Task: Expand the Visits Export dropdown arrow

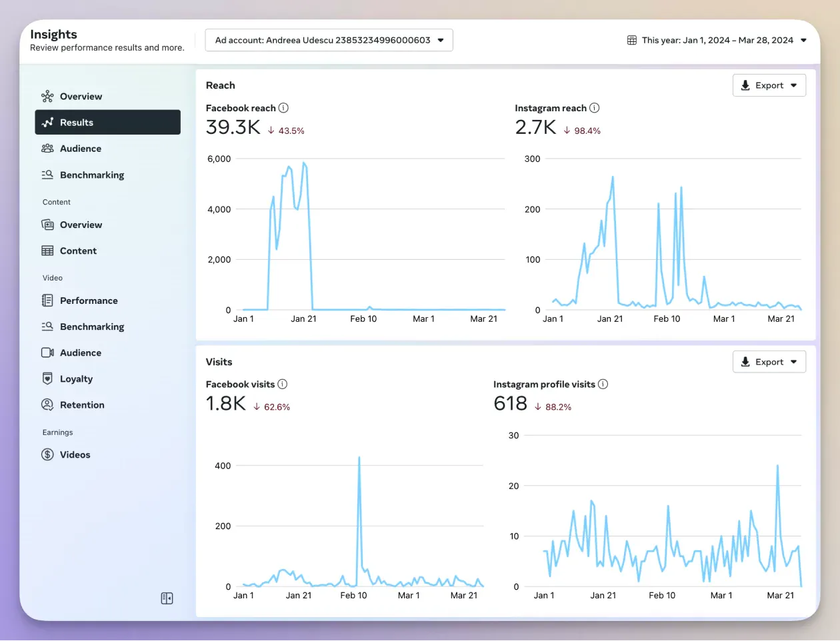Action: pos(793,362)
